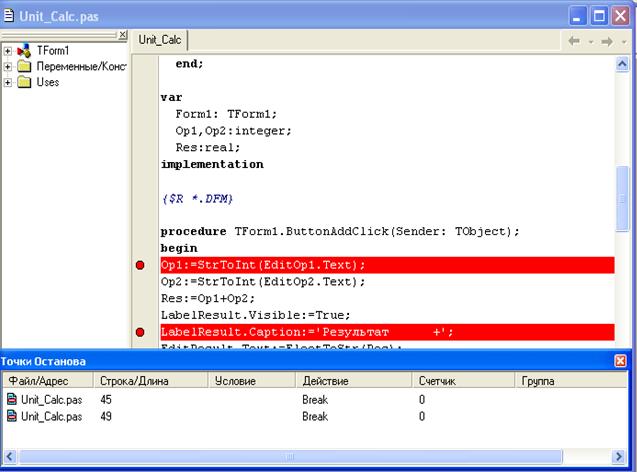Image resolution: width=637 pixels, height=472 pixels.
Task: Click the counter value 0 for line 49
Action: 422,416
